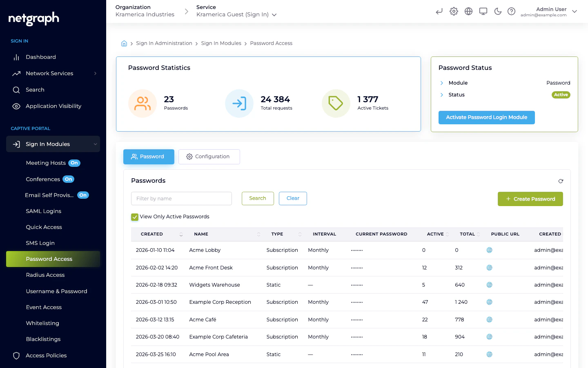Screen dimensions: 588x368
Task: Open the public URL for Acme Lobby
Action: point(489,250)
